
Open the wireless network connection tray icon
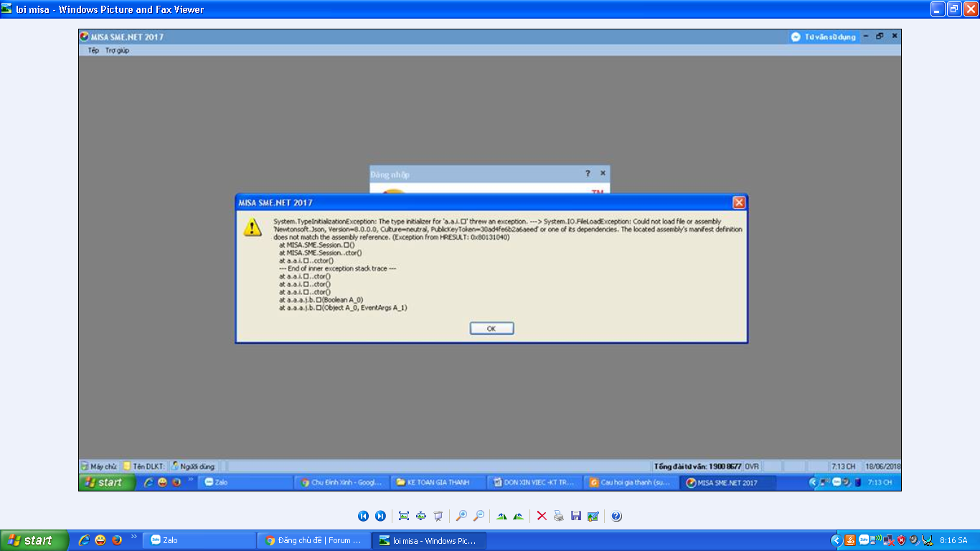876,540
